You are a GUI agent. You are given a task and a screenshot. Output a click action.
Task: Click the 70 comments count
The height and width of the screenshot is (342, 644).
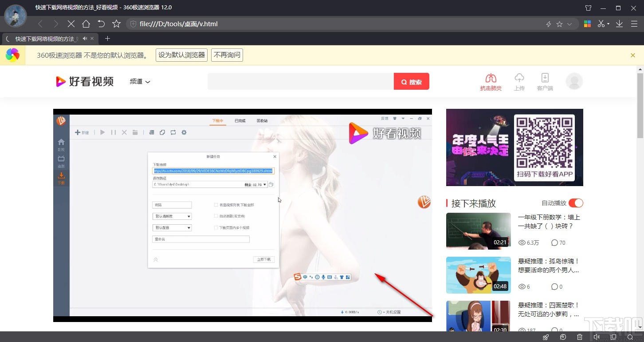[x=558, y=243]
